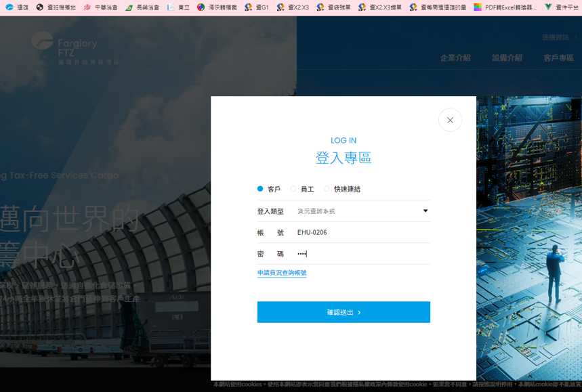The image size is (582, 392).
Task: Open the 查G1 bookmark
Action: click(257, 7)
